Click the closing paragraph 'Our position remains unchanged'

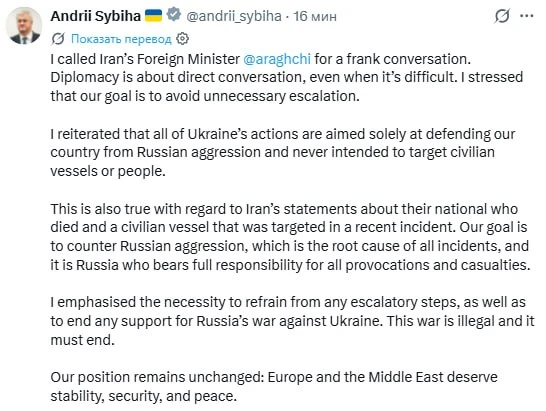pyautogui.click(x=274, y=387)
